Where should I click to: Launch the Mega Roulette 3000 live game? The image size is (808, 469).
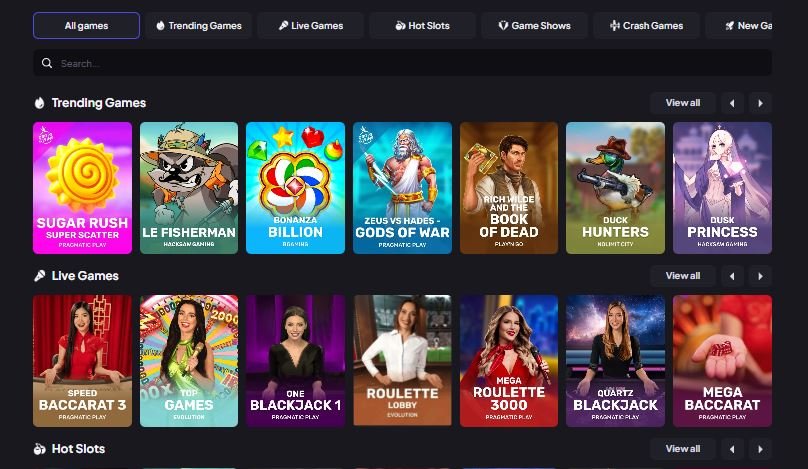coord(509,361)
